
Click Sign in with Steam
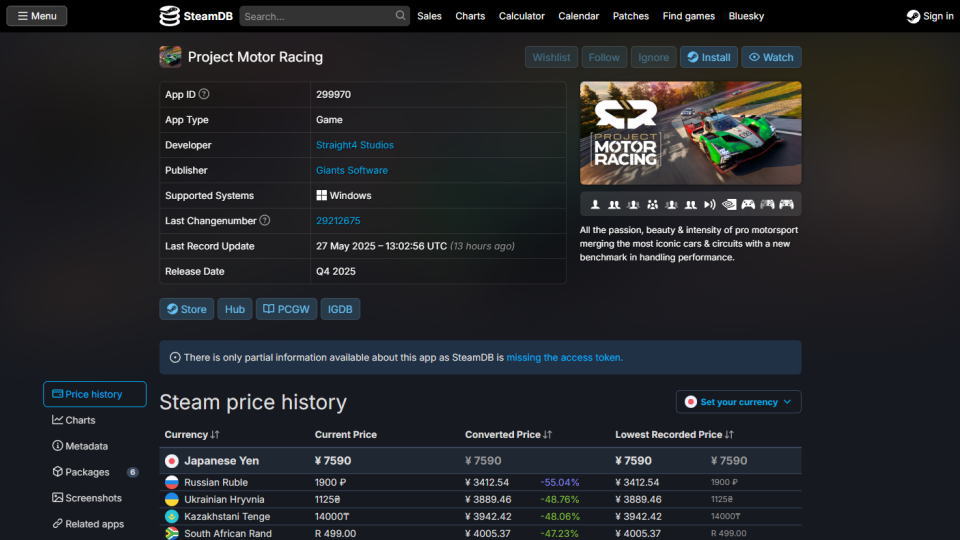coord(930,16)
